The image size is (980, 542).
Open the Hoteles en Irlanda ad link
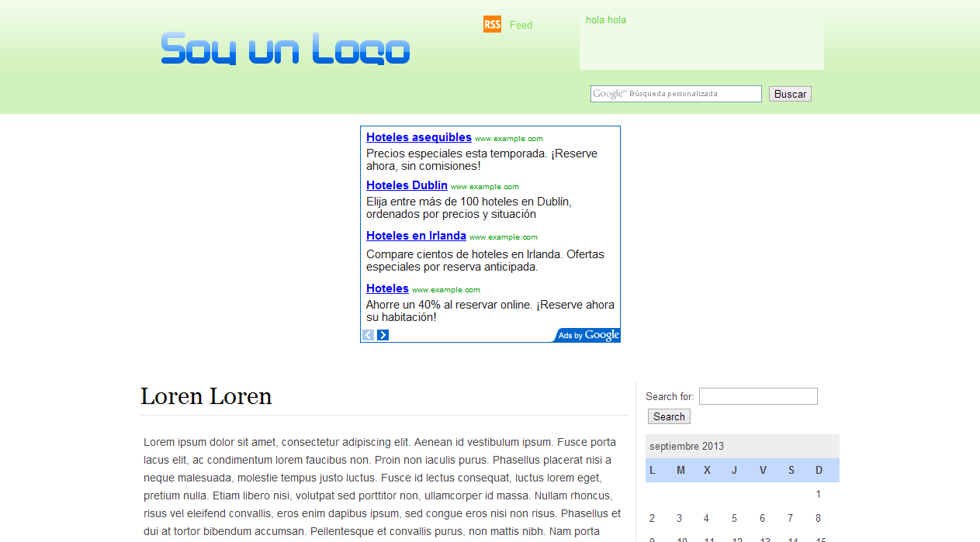point(416,236)
